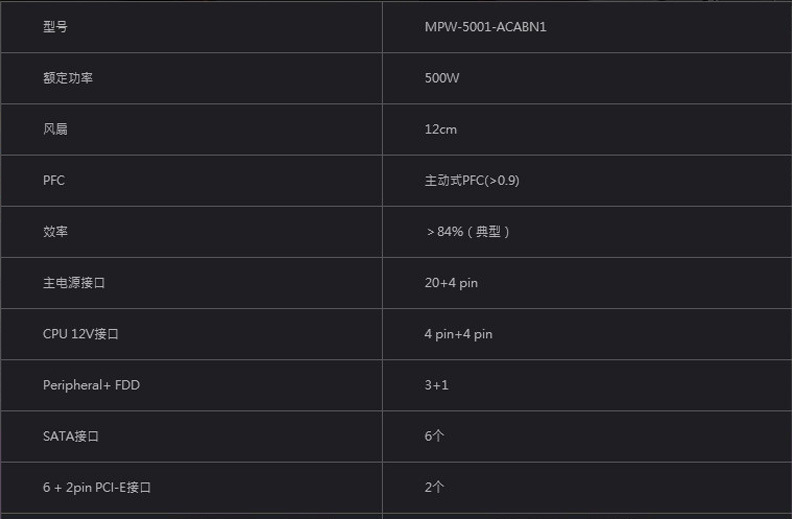Click the 主电源接口 row label

[x=74, y=283]
